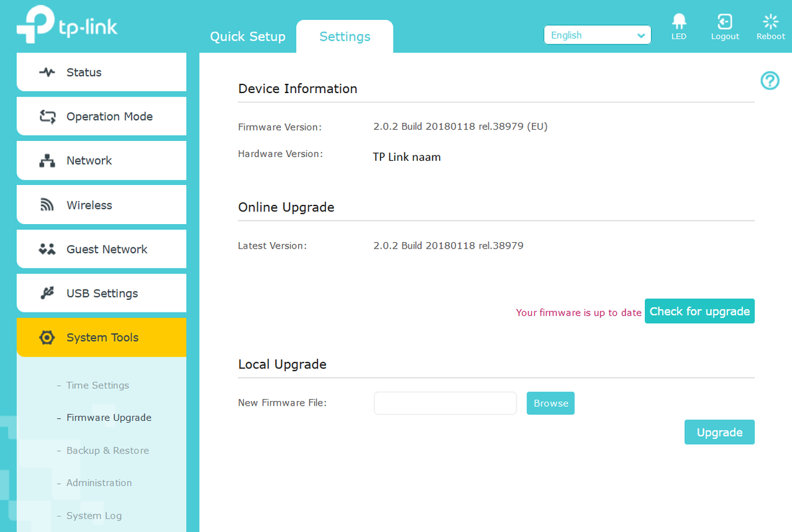The image size is (792, 532).
Task: Click the Reboot text label
Action: point(770,37)
